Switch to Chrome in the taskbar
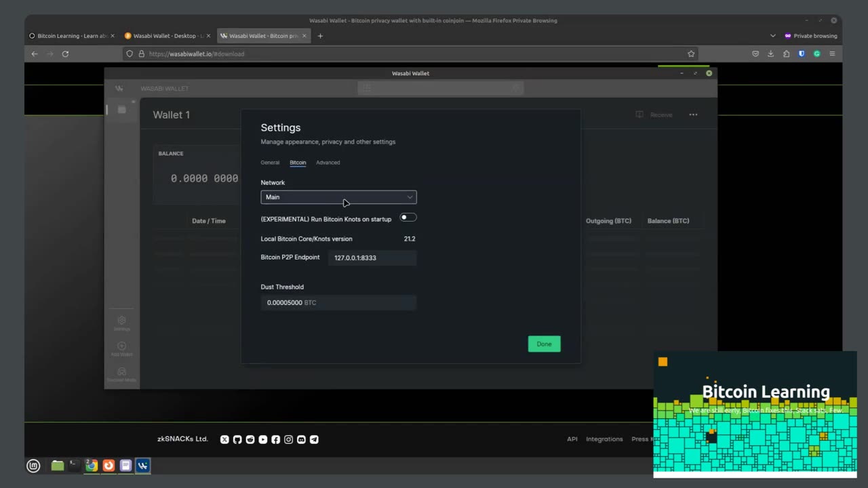Screen dimensions: 868x488 pyautogui.click(x=92, y=466)
